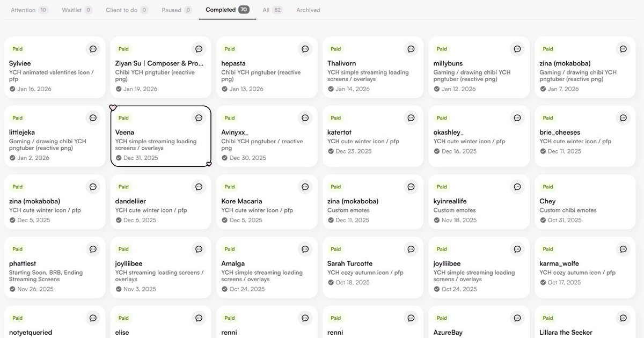This screenshot has height=338, width=644.
Task: Open chat icon on Ziyan Su card
Action: (x=199, y=49)
